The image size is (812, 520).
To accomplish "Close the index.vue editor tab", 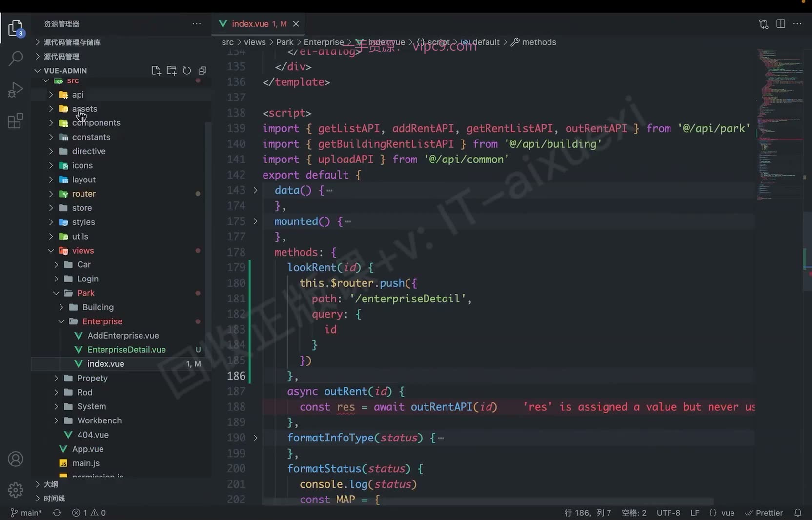I will coord(296,24).
